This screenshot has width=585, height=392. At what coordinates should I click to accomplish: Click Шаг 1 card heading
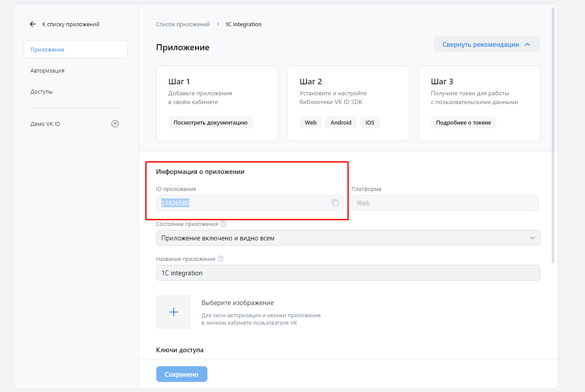click(x=179, y=82)
